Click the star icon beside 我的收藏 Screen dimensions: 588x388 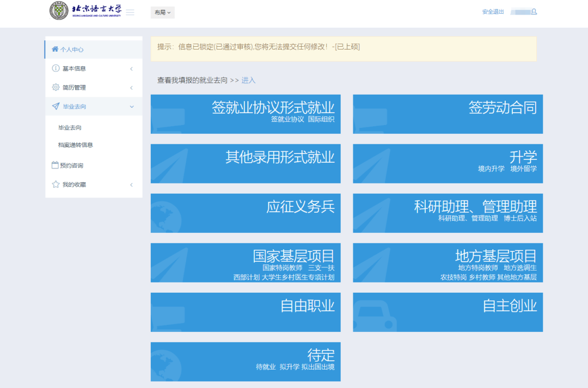click(56, 184)
